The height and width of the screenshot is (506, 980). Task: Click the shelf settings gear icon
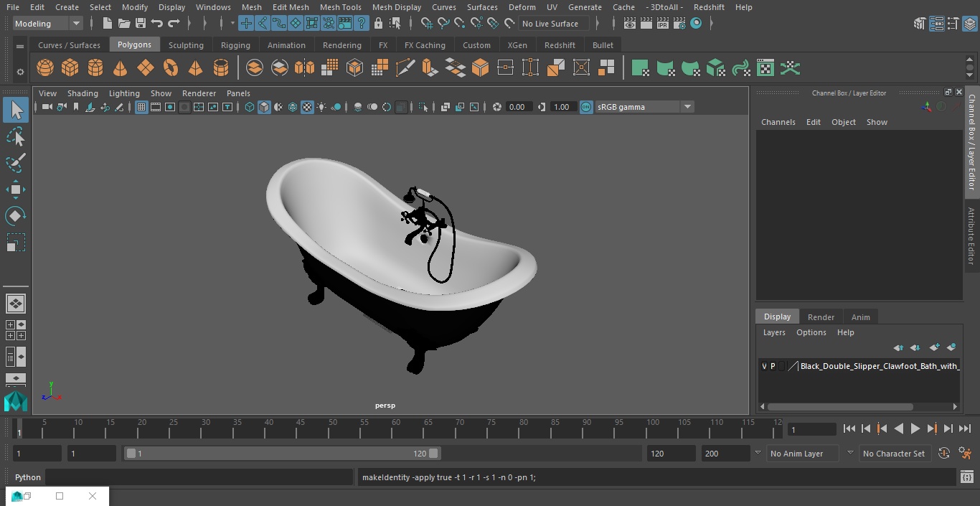(20, 72)
